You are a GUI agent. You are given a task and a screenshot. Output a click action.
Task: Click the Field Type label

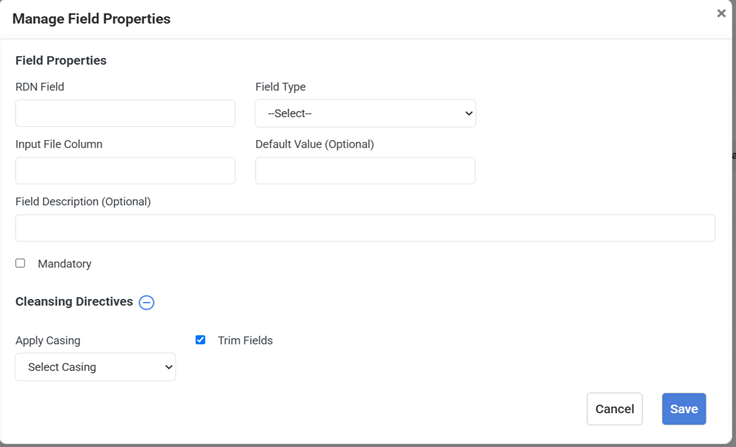tap(280, 87)
